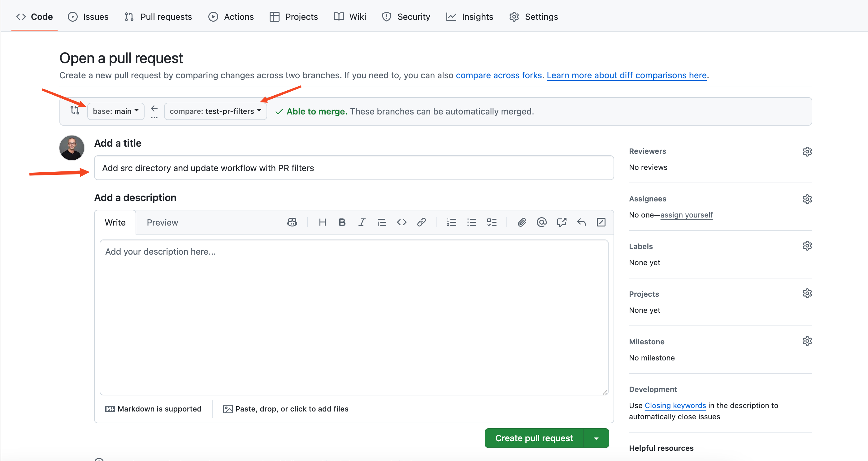This screenshot has width=868, height=461.
Task: Open Learn more about diff comparisons link
Action: [627, 75]
